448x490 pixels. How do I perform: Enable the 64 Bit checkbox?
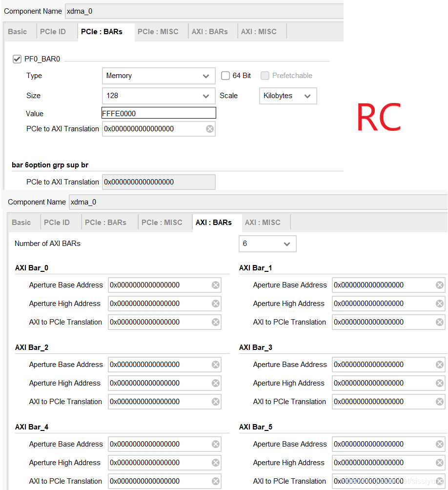(225, 76)
